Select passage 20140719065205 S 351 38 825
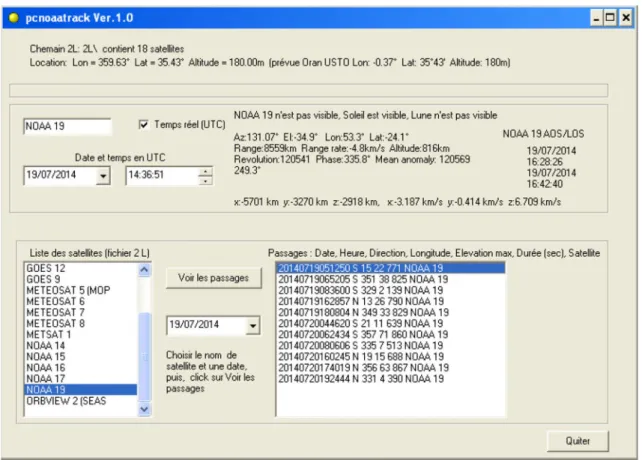This screenshot has width=642, height=460. (x=391, y=279)
